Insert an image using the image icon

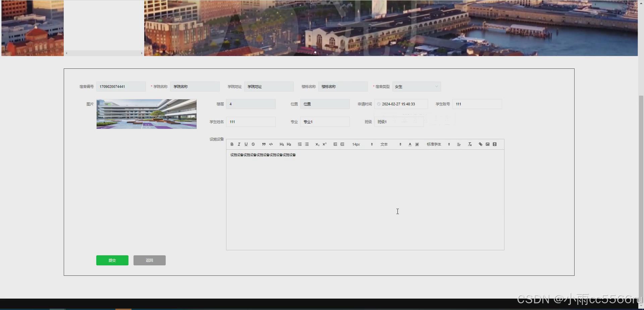click(487, 144)
